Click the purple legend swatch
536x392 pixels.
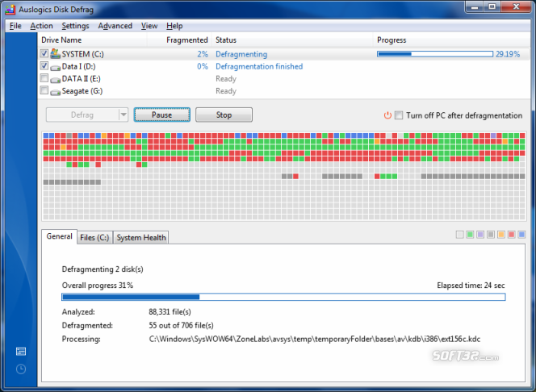(x=480, y=235)
